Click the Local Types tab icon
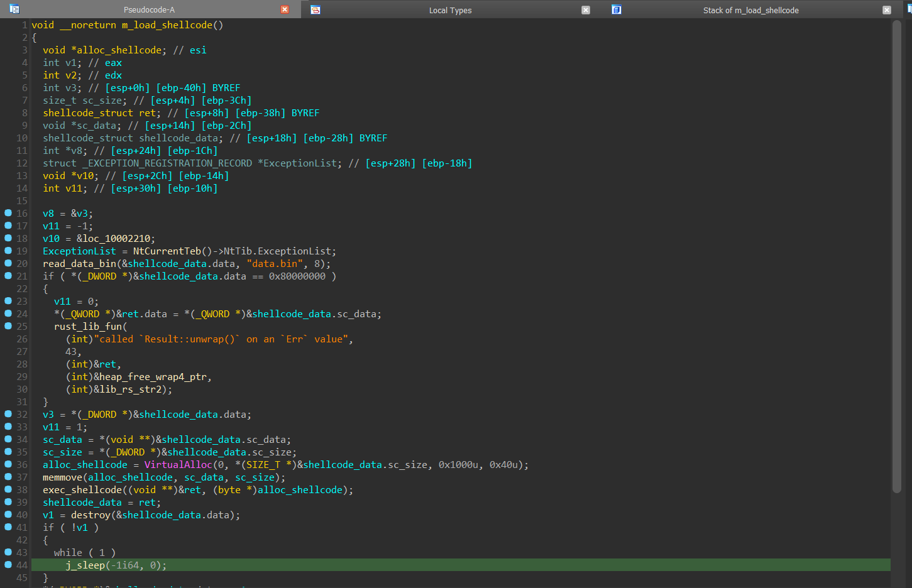This screenshot has height=588, width=912. [316, 9]
